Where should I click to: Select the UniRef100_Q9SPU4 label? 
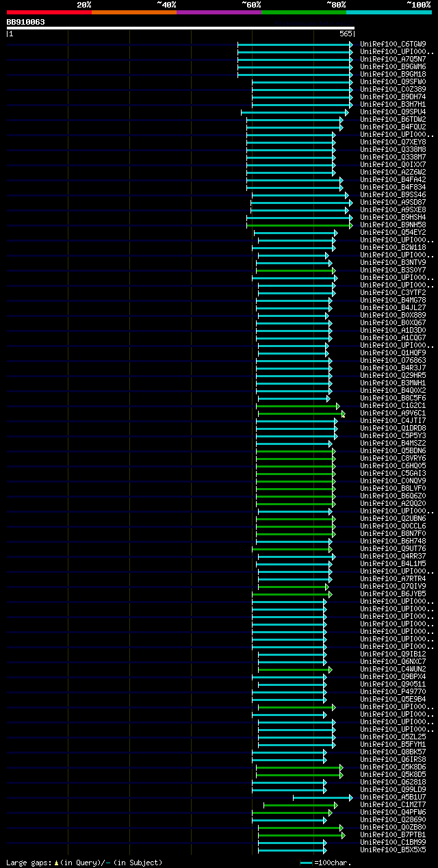click(x=393, y=112)
